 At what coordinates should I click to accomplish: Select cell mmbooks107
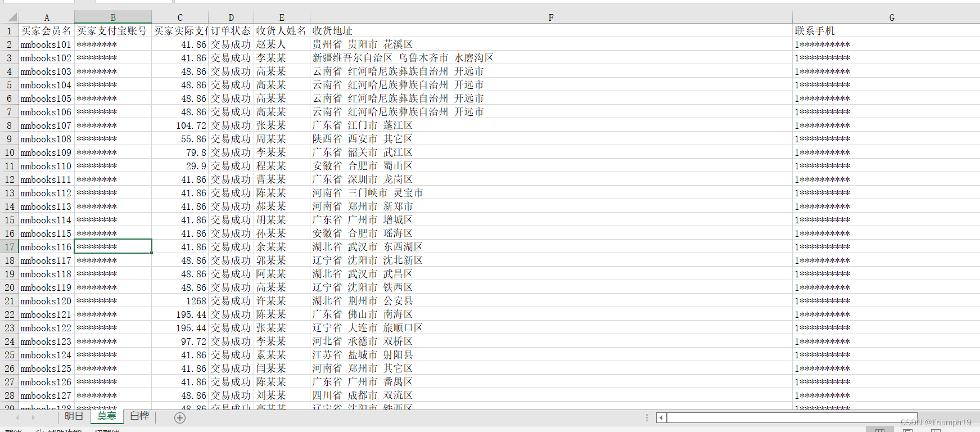point(47,125)
